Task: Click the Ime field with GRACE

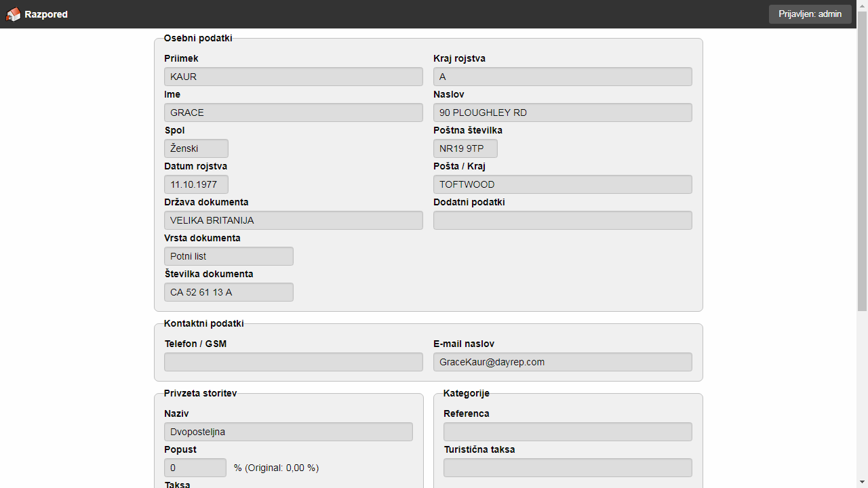Action: point(293,113)
